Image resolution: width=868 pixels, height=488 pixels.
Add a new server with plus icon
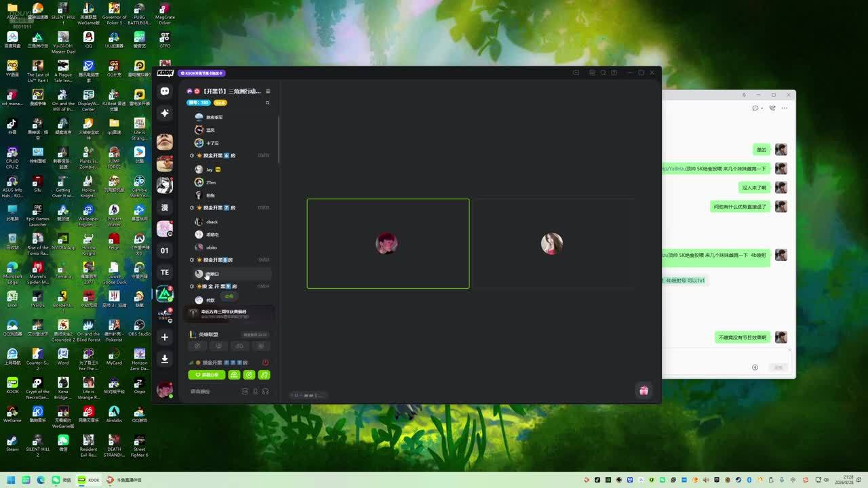(x=165, y=337)
